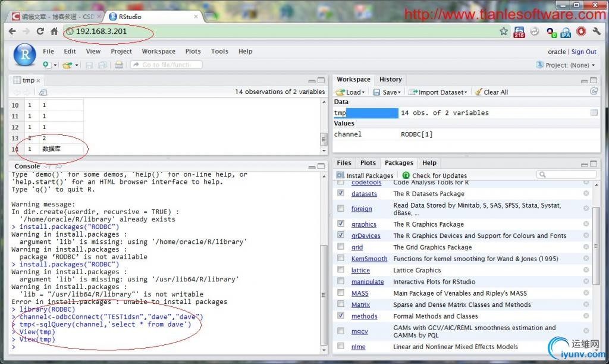Viewport: 609px width, 364px height.
Task: Enable the foreign package checkbox
Action: click(341, 209)
